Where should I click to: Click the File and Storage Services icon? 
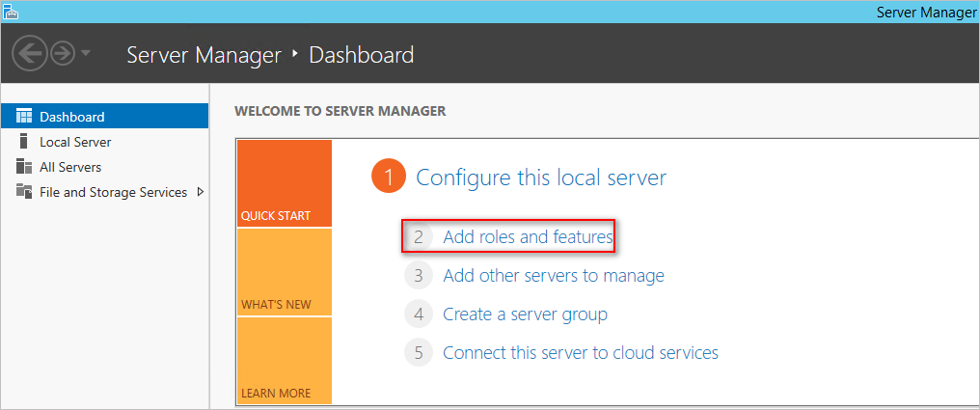tap(24, 192)
